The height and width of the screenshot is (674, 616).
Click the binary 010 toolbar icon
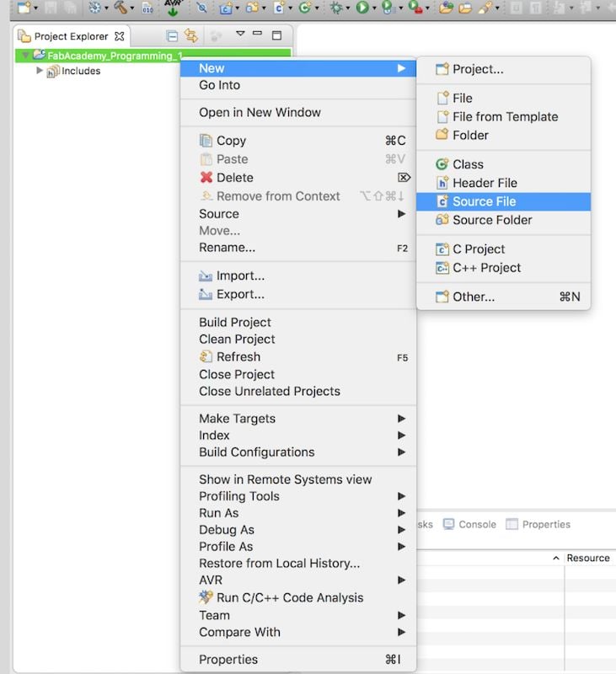(147, 8)
